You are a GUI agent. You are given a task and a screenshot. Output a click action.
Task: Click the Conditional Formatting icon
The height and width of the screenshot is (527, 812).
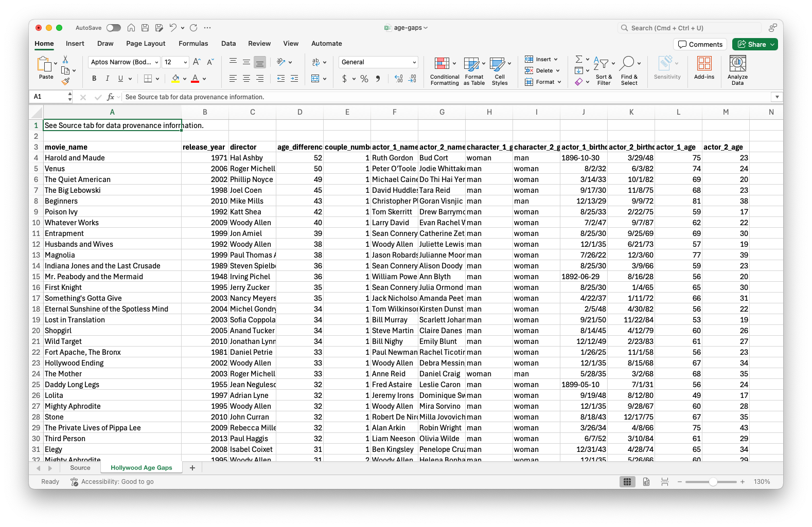coord(442,64)
